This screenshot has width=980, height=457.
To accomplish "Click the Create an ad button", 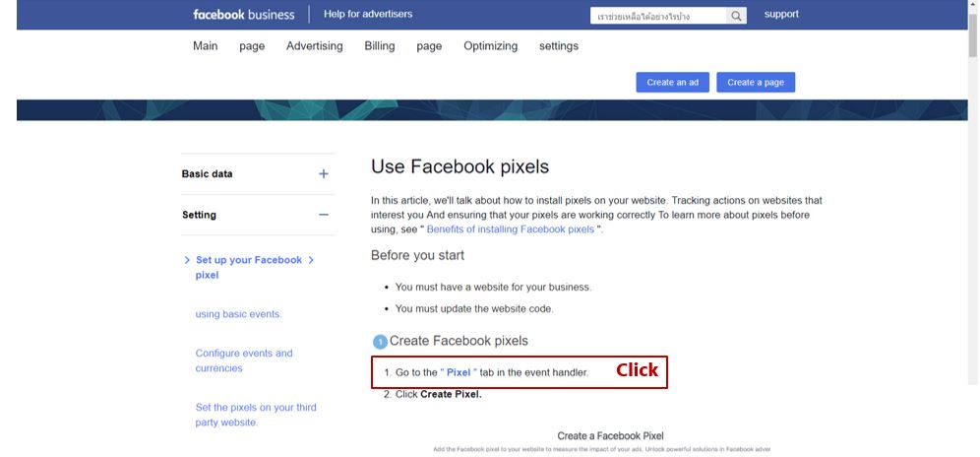I will [x=672, y=82].
